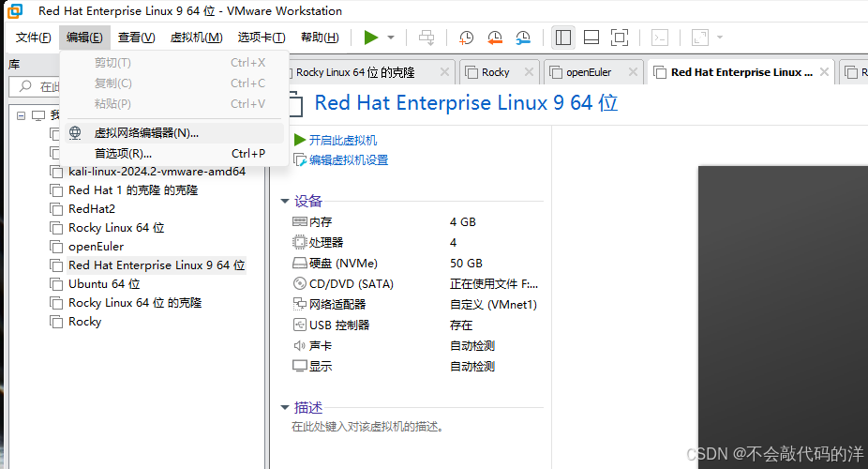Click the 网络适配器 network adapter icon
The image size is (868, 469).
tap(299, 304)
